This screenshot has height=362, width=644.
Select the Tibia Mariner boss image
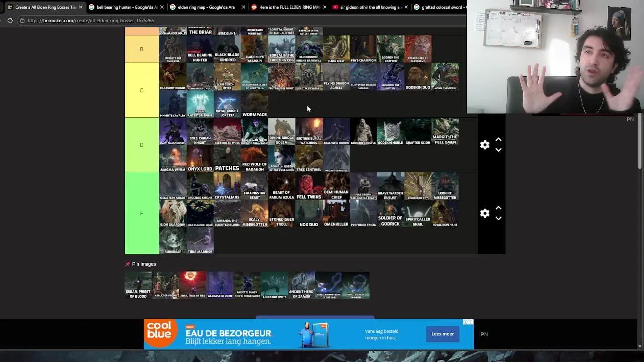(200, 240)
